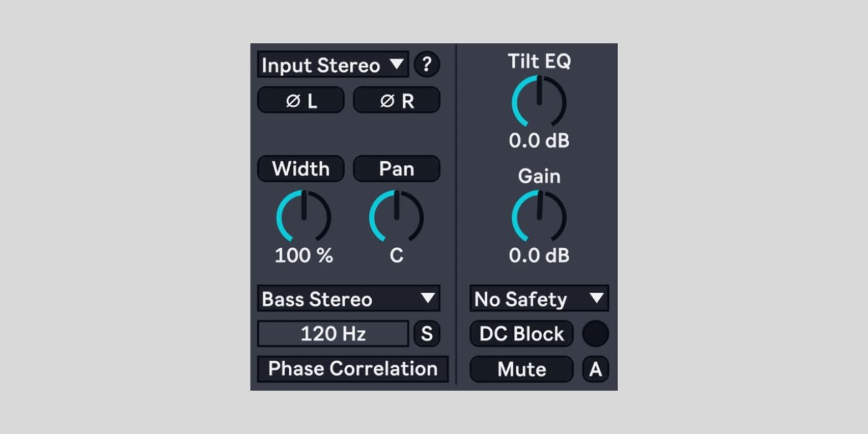868x434 pixels.
Task: Invert phase of the right channel
Action: click(x=397, y=100)
